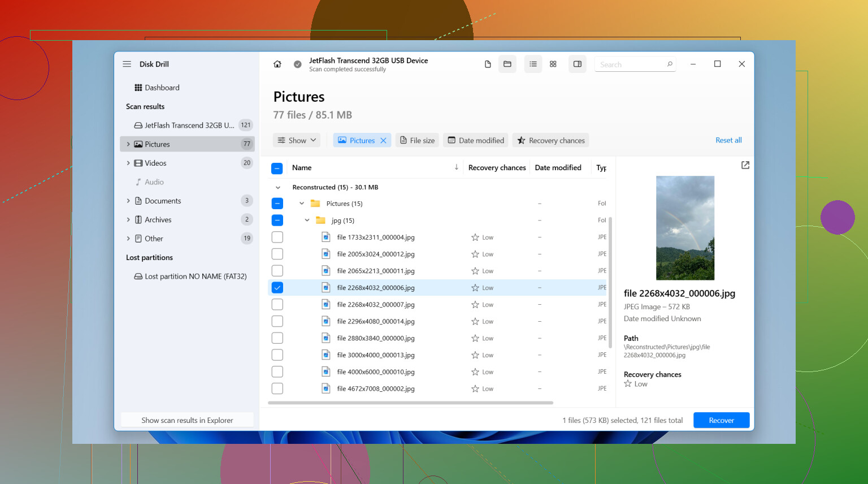This screenshot has height=484, width=868.
Task: Switch to folder view icon in toolbar
Action: click(507, 64)
